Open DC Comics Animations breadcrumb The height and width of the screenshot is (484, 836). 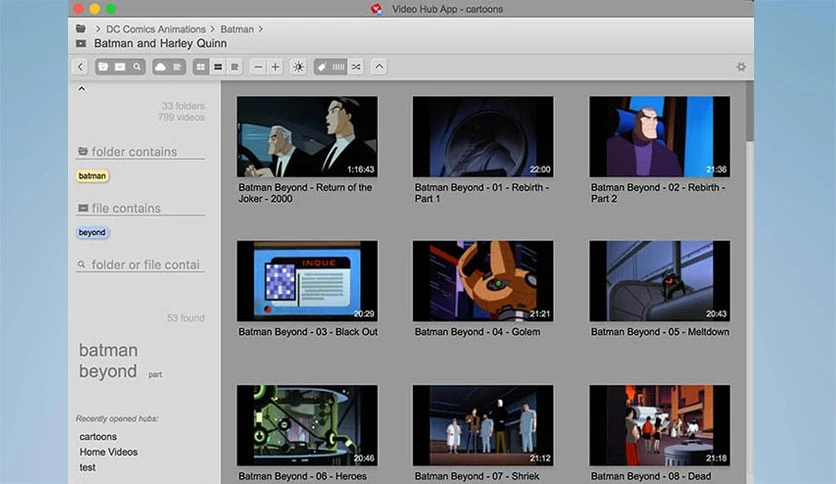[x=156, y=29]
